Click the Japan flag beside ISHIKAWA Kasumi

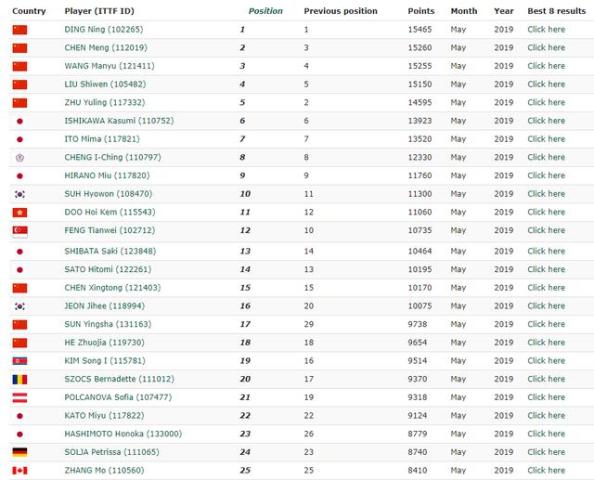[20, 121]
